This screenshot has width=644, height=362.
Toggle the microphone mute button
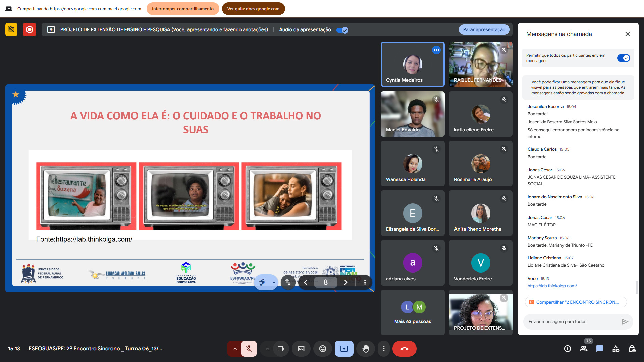(249, 349)
